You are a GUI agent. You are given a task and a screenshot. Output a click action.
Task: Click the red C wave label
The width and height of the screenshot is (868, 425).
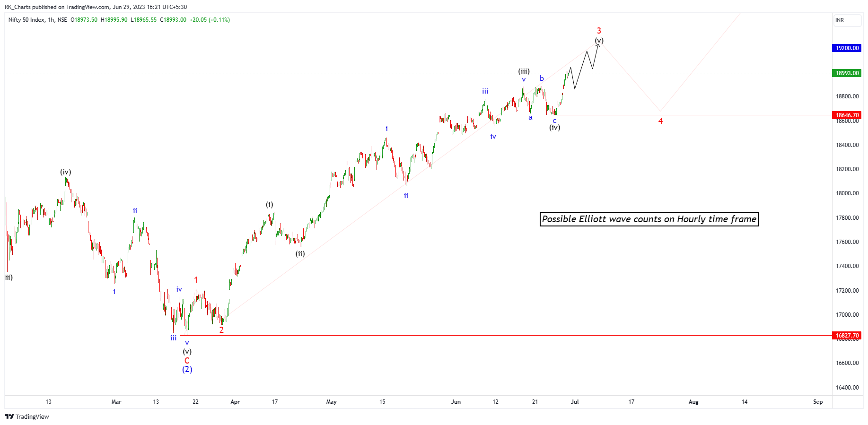tap(187, 361)
